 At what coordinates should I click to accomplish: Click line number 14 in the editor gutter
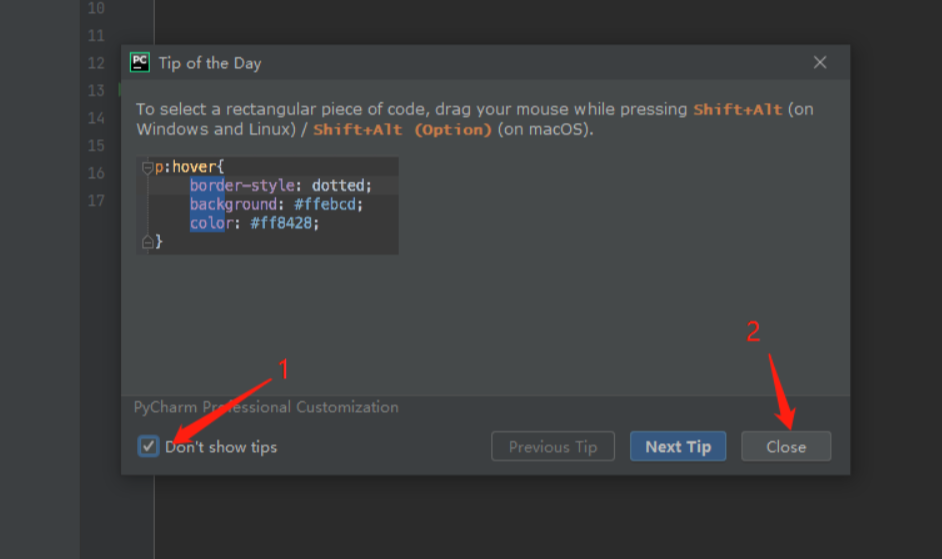[96, 118]
